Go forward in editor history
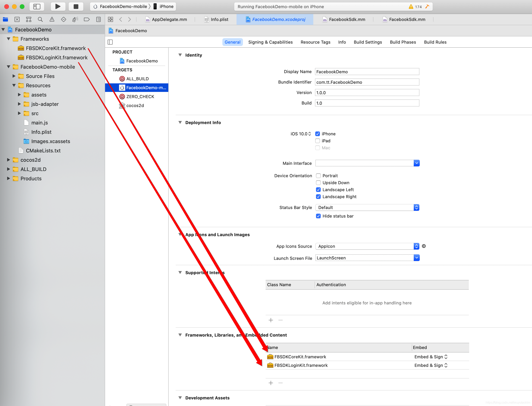Image resolution: width=532 pixels, height=406 pixels. [130, 19]
